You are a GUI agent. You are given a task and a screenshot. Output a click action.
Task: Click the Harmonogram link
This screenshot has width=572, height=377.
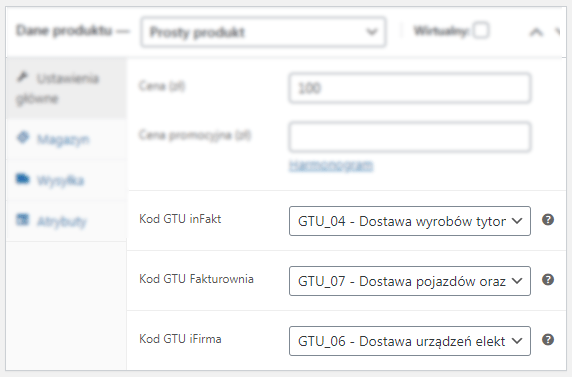tap(331, 165)
